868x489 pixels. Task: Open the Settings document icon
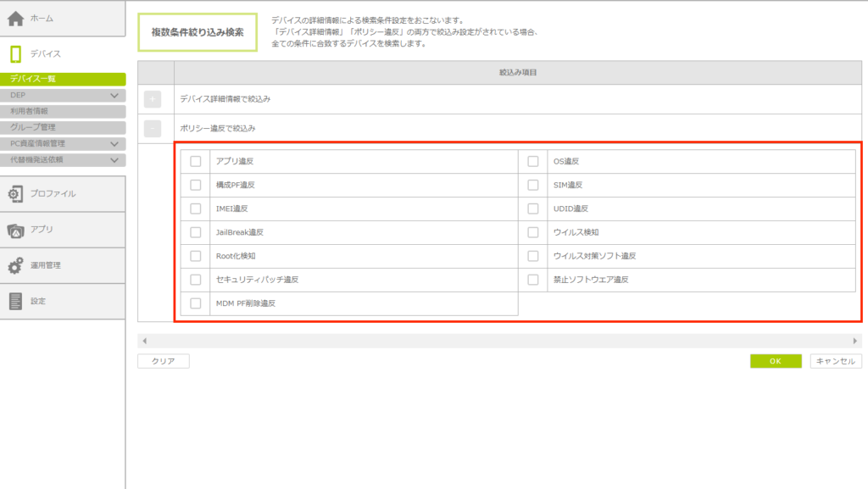(x=15, y=301)
